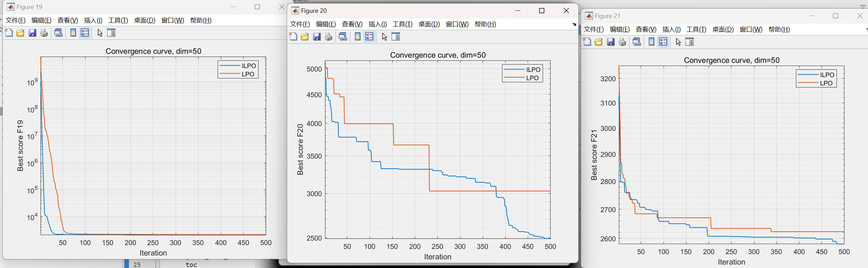This screenshot has height=268, width=868.
Task: Open 帮助(H) menu in Figure 19
Action: pos(201,20)
